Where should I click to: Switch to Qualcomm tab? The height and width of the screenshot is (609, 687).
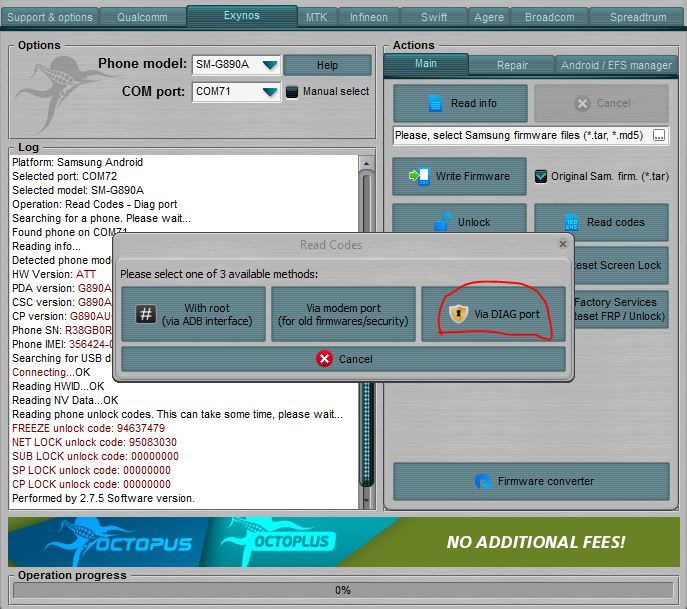pos(142,17)
